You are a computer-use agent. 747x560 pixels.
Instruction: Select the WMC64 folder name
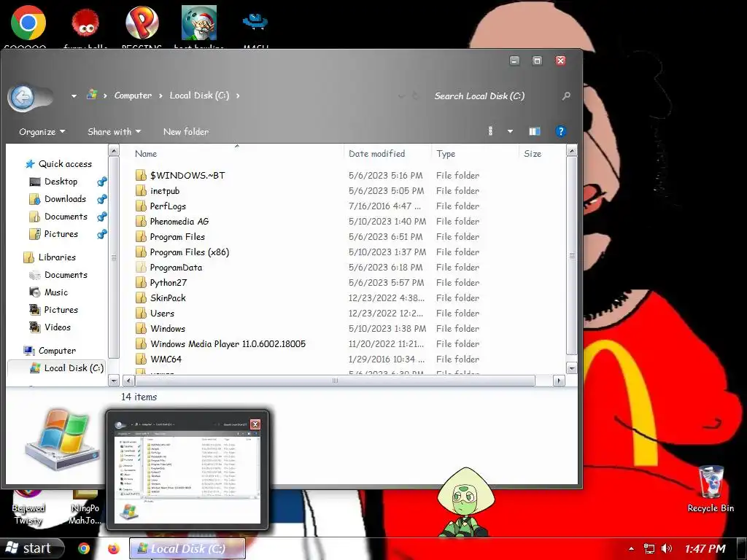click(166, 359)
